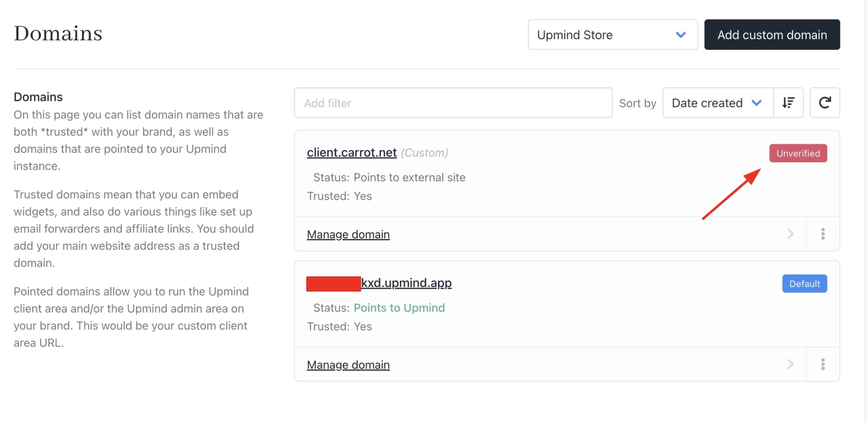Viewport: 868px width, 423px height.
Task: Click Manage domain for kxd.upmind.app
Action: coord(348,364)
